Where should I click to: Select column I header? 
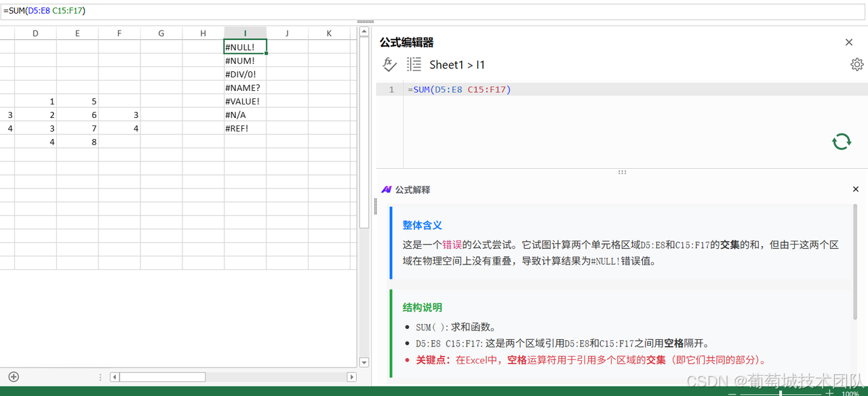[245, 33]
